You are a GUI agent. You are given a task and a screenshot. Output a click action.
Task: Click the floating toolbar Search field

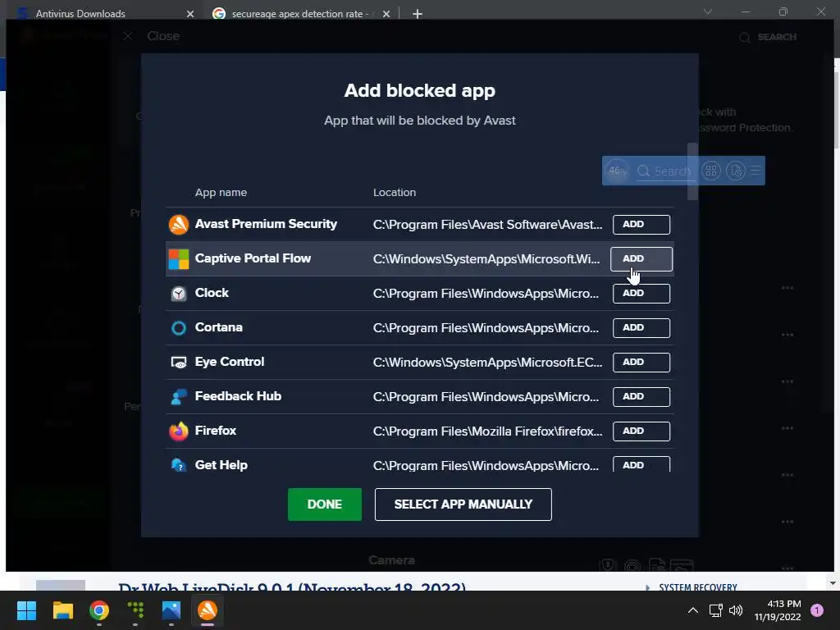(x=664, y=171)
